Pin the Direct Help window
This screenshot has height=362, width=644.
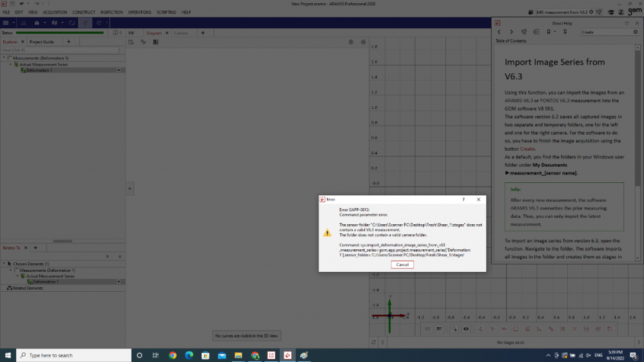point(565,32)
